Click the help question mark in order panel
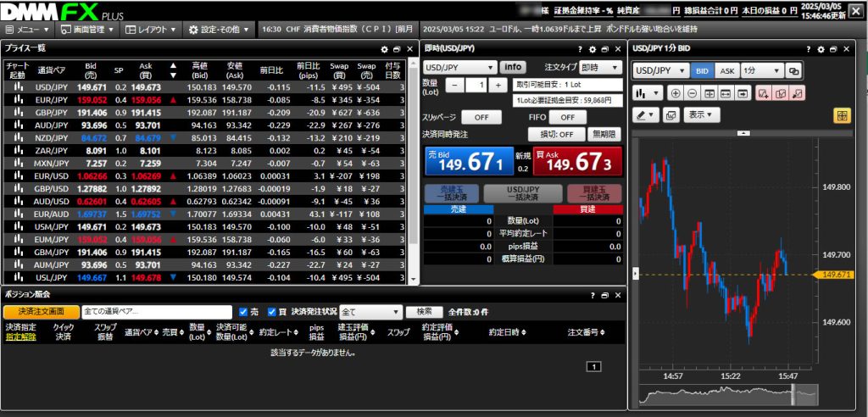This screenshot has height=417, width=868. [x=579, y=50]
